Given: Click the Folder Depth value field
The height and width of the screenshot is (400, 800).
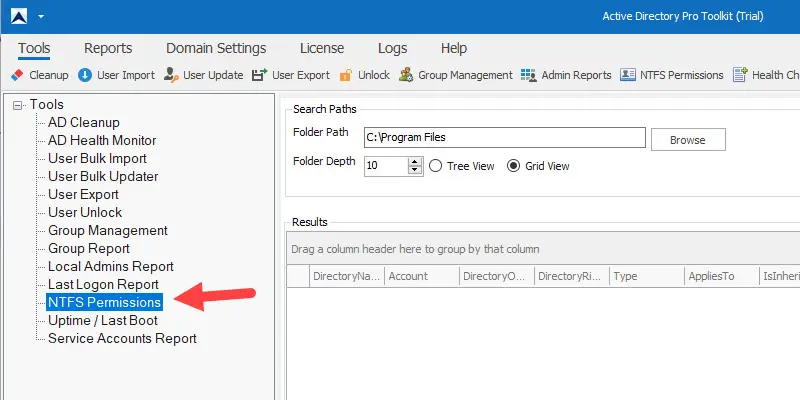Looking at the screenshot, I should coord(386,166).
